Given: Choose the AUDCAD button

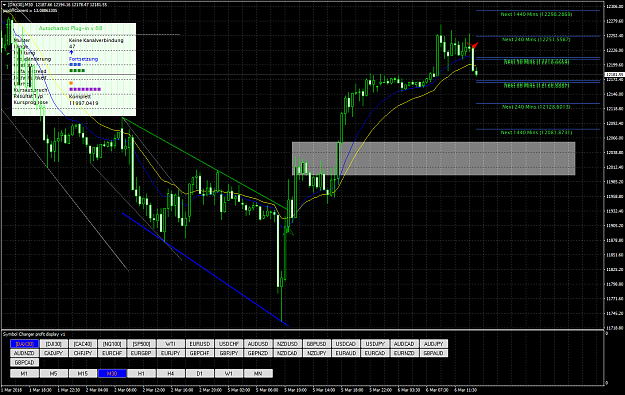Looking at the screenshot, I should pyautogui.click(x=404, y=344).
